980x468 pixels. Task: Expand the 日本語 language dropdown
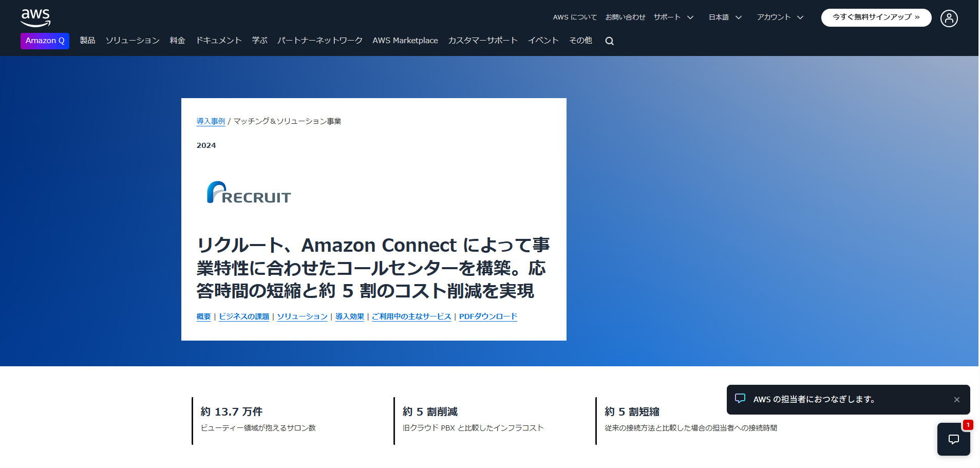[725, 17]
